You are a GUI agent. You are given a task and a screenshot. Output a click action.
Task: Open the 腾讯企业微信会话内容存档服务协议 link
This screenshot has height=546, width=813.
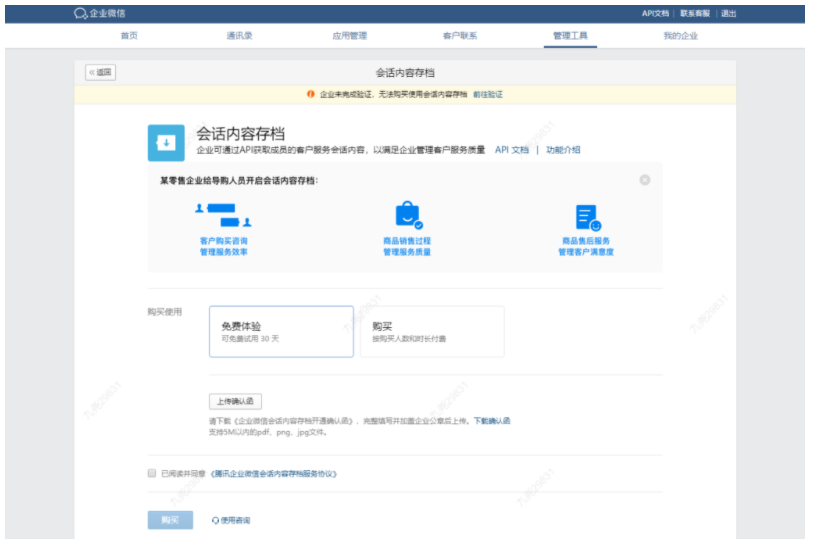click(x=273, y=474)
